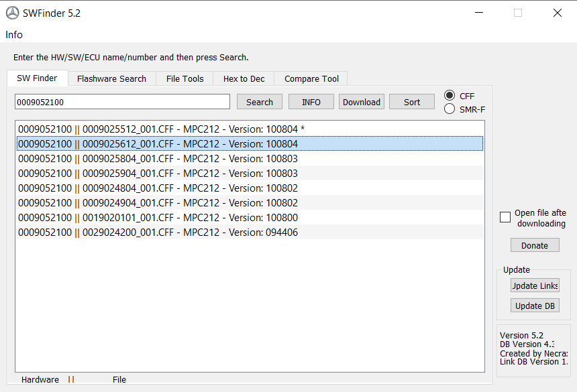577x392 pixels.
Task: Click the Hardware column label
Action: (x=40, y=379)
